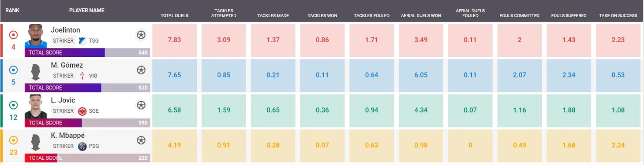
Task: Open the K. Mbappé player name link
Action: (x=67, y=136)
